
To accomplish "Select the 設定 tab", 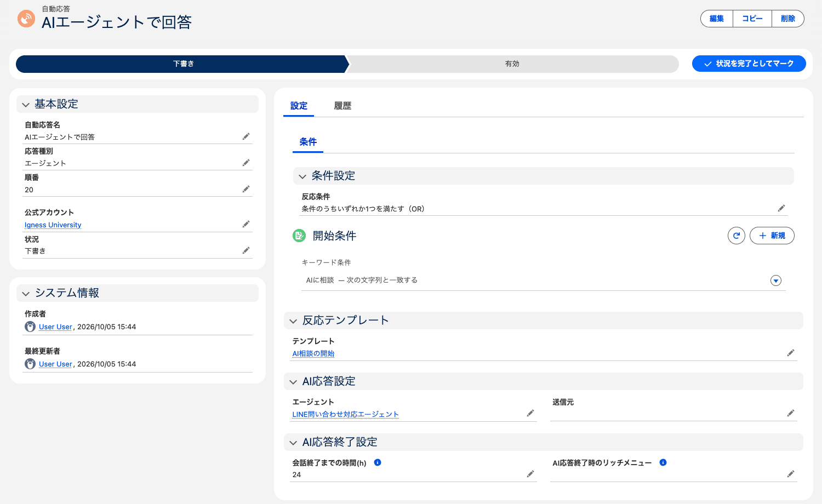I will pyautogui.click(x=299, y=106).
